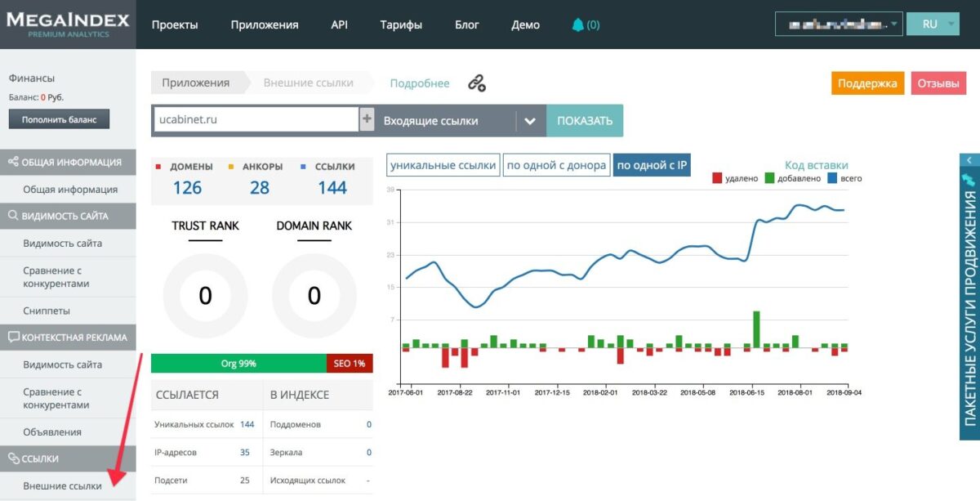This screenshot has height=501, width=980.
Task: Click the Внешние ссылки breadcrumb
Action: point(308,83)
